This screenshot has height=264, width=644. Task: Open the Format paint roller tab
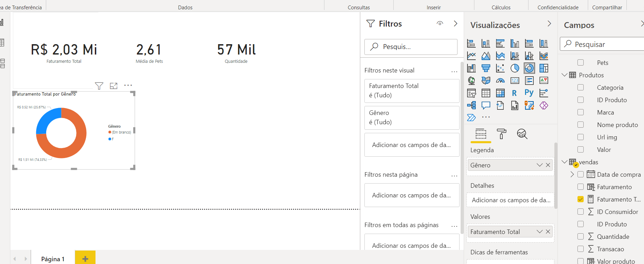pyautogui.click(x=502, y=134)
